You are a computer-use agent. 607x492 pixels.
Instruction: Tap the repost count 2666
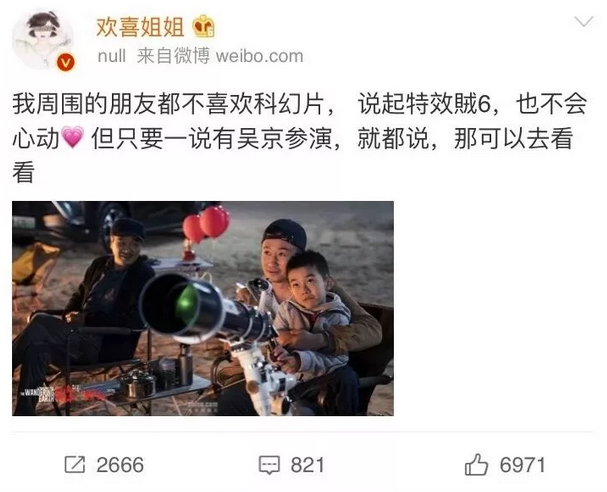tap(120, 465)
